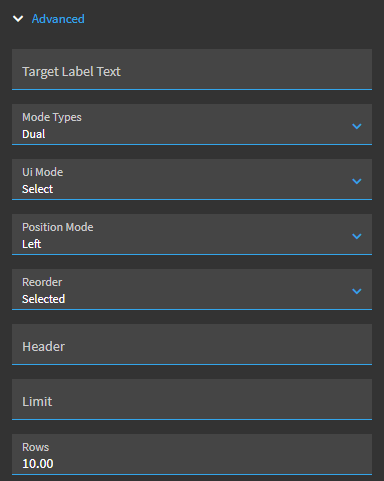Click the blue Advanced section title
Image resolution: width=384 pixels, height=481 pixels.
pos(58,19)
